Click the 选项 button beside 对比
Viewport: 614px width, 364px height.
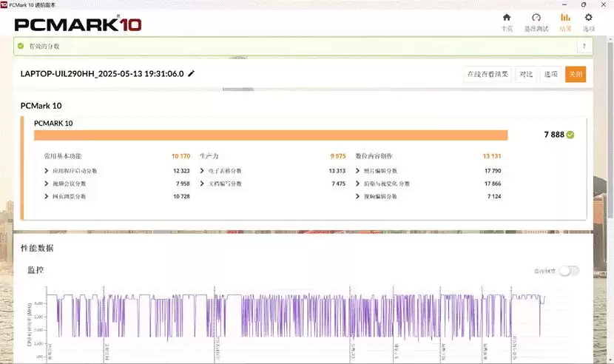point(550,74)
